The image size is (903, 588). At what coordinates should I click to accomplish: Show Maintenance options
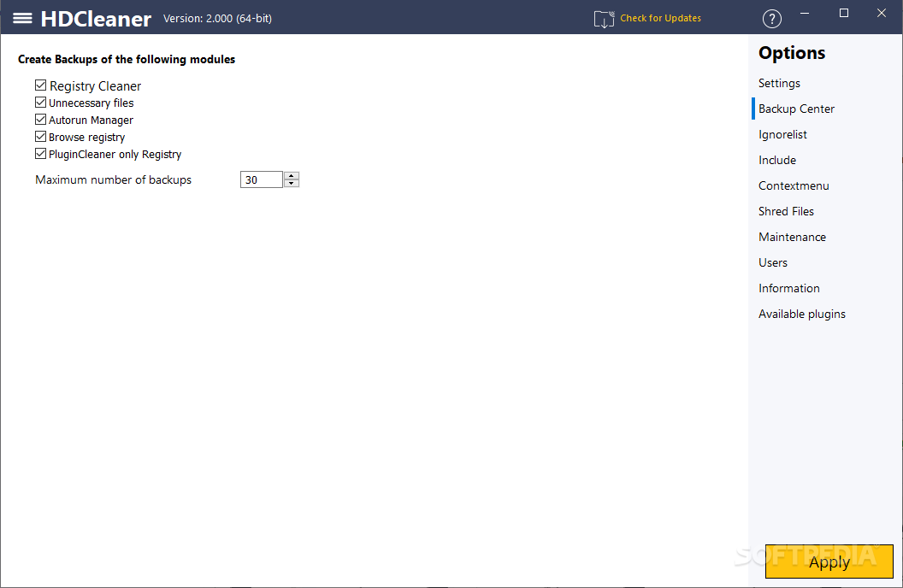[792, 237]
